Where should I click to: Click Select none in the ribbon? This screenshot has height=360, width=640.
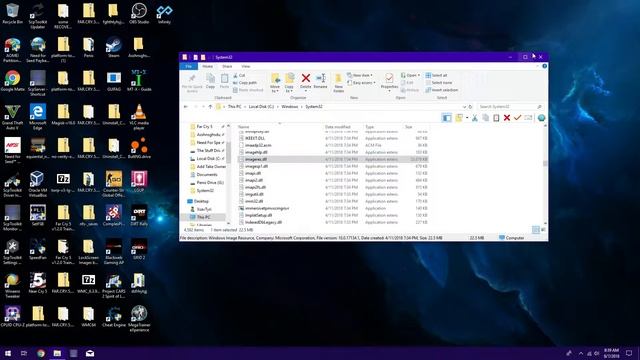click(439, 83)
